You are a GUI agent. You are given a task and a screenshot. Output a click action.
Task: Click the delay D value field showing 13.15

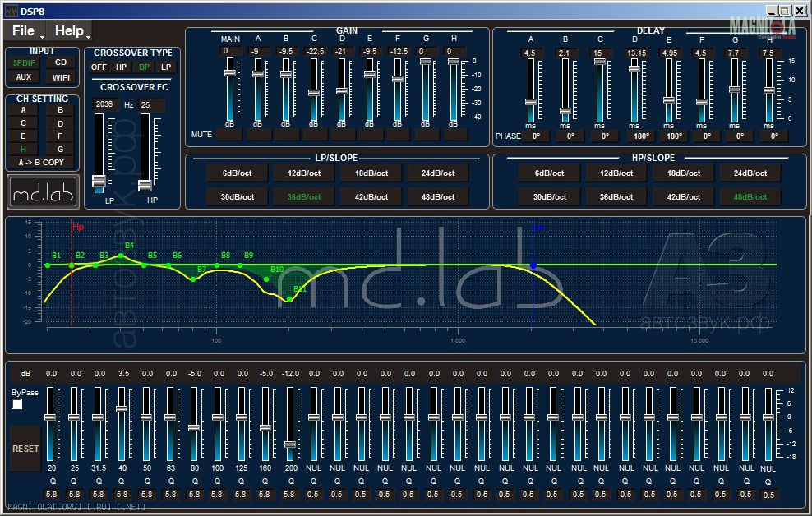636,53
